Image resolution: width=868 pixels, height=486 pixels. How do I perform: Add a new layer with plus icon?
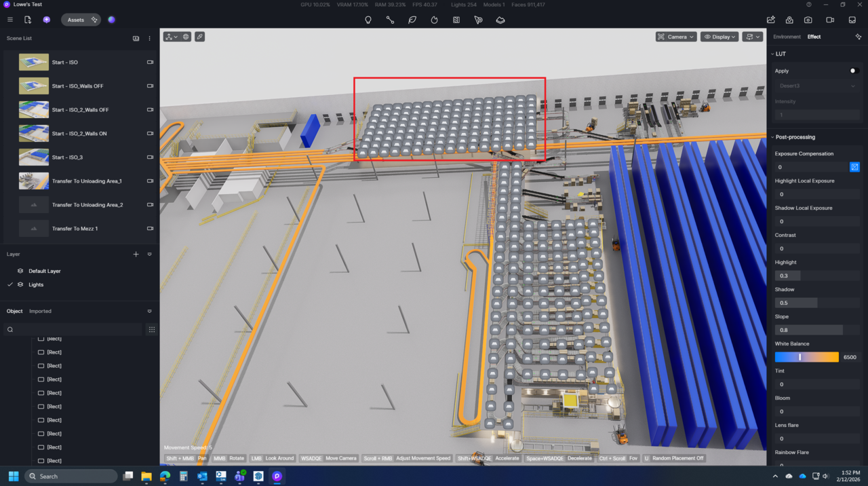point(136,254)
